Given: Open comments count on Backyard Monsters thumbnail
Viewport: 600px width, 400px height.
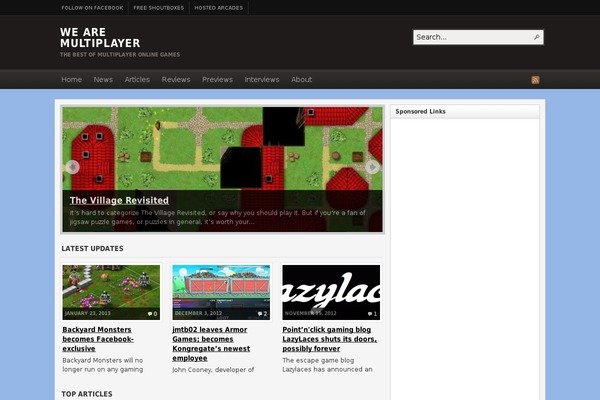Looking at the screenshot, I should coord(152,314).
